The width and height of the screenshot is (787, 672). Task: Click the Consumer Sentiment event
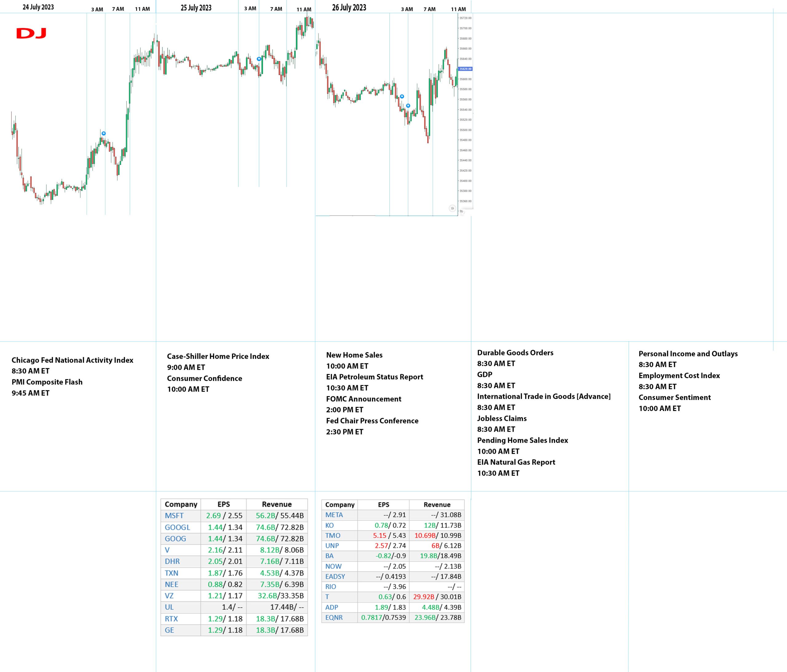(x=674, y=397)
